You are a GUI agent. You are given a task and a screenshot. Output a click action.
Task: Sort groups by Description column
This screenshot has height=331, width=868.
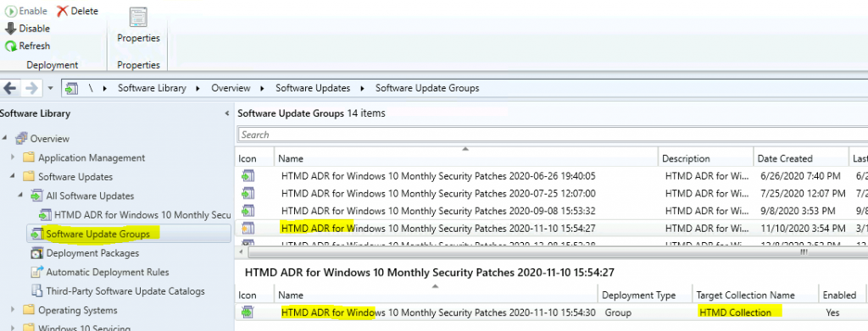tap(706, 158)
